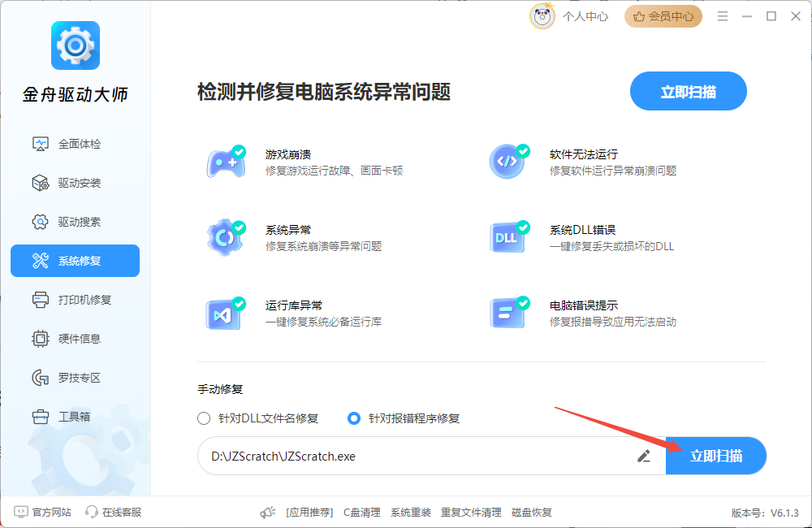This screenshot has width=812, height=528.
Task: Open 个人中心
Action: coord(585,16)
